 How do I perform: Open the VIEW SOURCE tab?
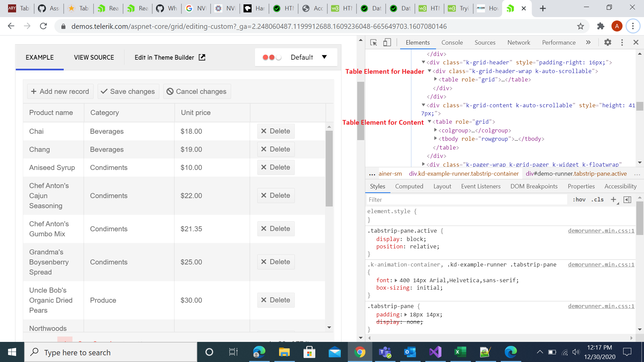tap(94, 57)
